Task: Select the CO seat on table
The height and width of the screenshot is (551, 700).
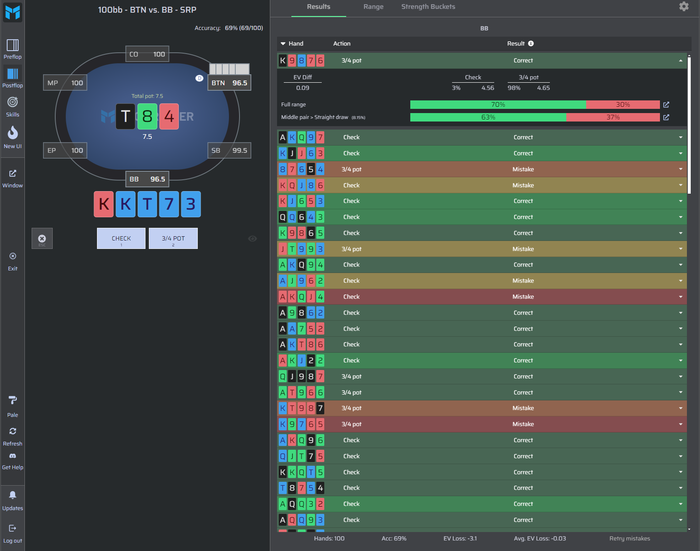Action: [147, 54]
